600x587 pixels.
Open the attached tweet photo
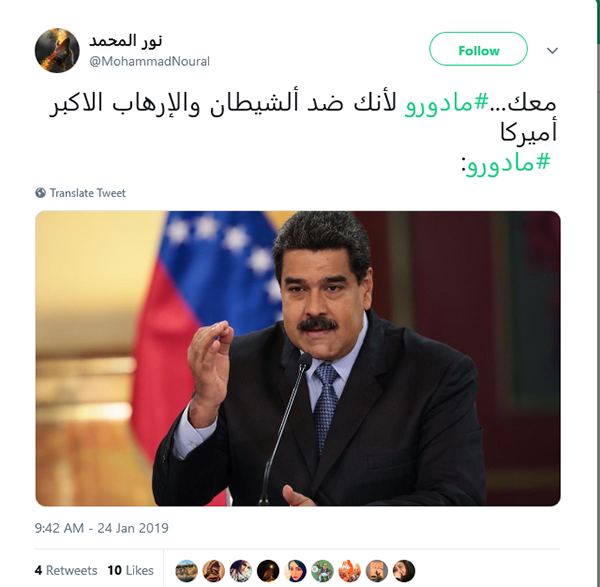click(298, 358)
